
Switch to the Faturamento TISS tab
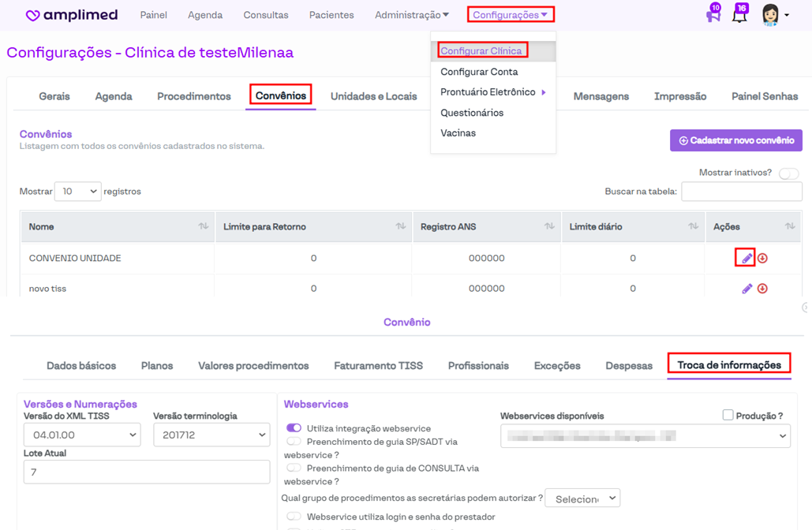tap(378, 366)
